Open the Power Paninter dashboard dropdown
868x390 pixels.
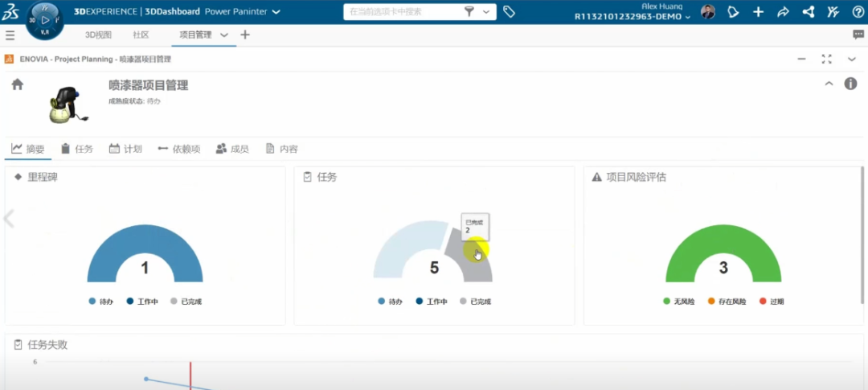(276, 11)
